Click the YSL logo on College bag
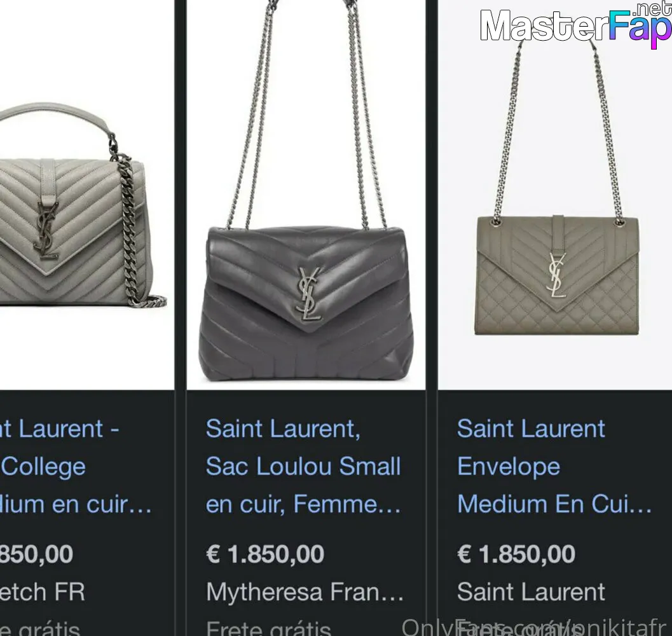 [x=46, y=230]
